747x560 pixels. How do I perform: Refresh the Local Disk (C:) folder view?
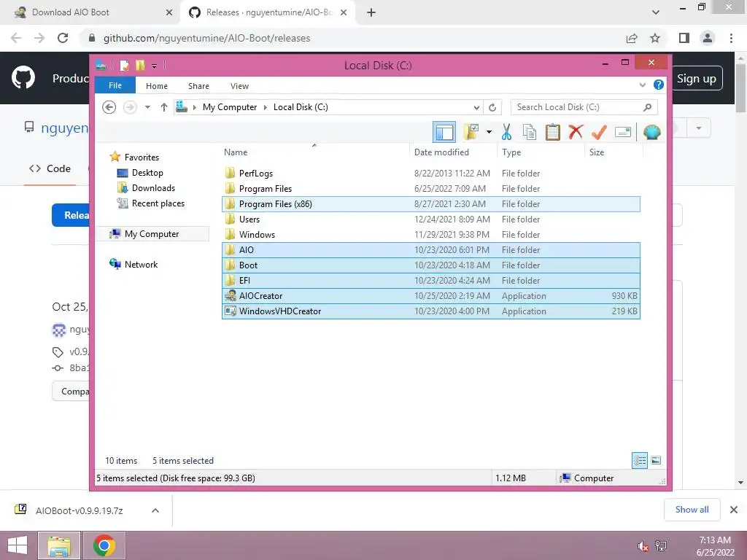[x=492, y=107]
